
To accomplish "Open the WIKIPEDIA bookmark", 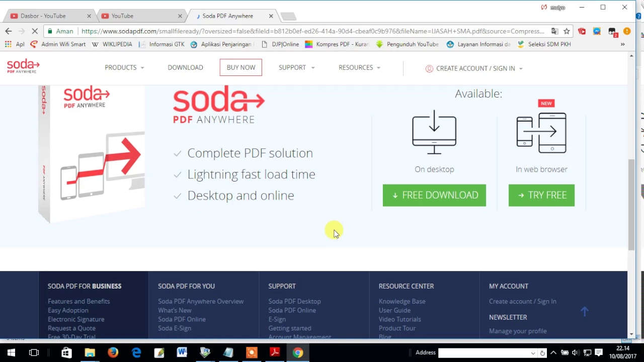I will 112,44.
